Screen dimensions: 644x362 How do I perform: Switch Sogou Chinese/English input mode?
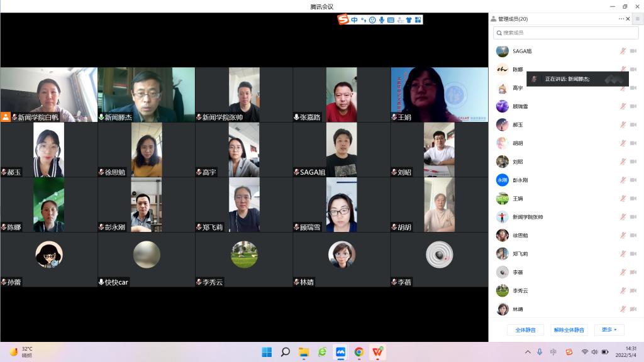(355, 20)
